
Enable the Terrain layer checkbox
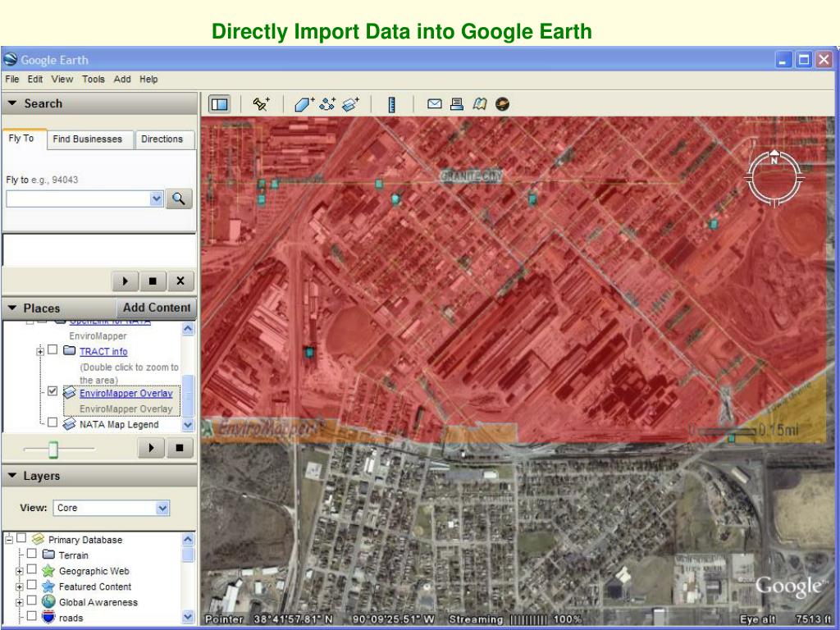click(32, 554)
